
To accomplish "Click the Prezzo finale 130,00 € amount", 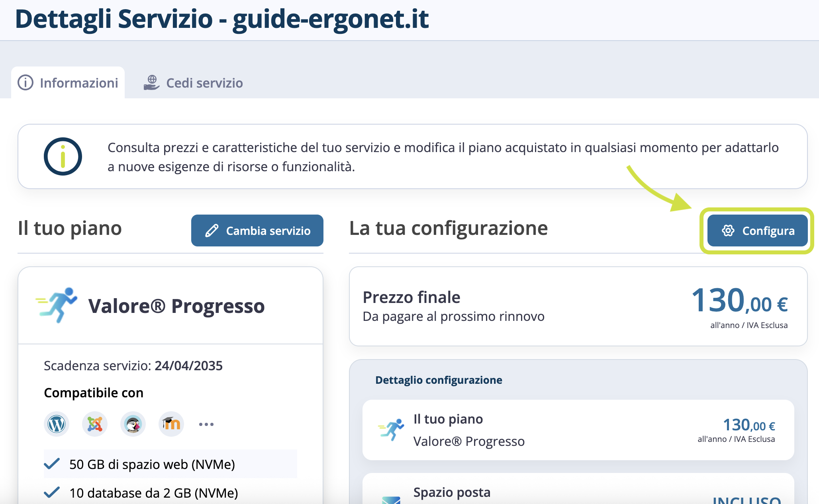I will [739, 301].
